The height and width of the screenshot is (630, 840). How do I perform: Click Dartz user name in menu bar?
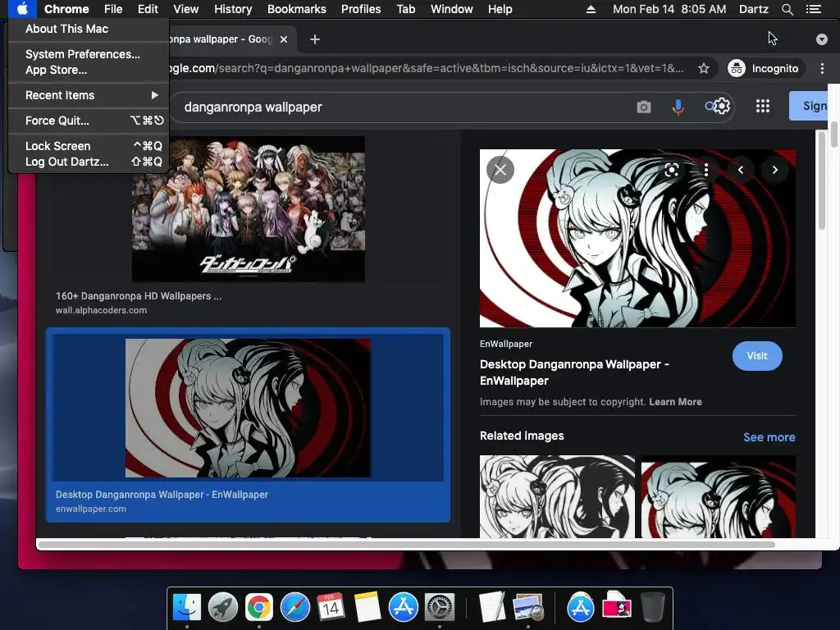753,9
